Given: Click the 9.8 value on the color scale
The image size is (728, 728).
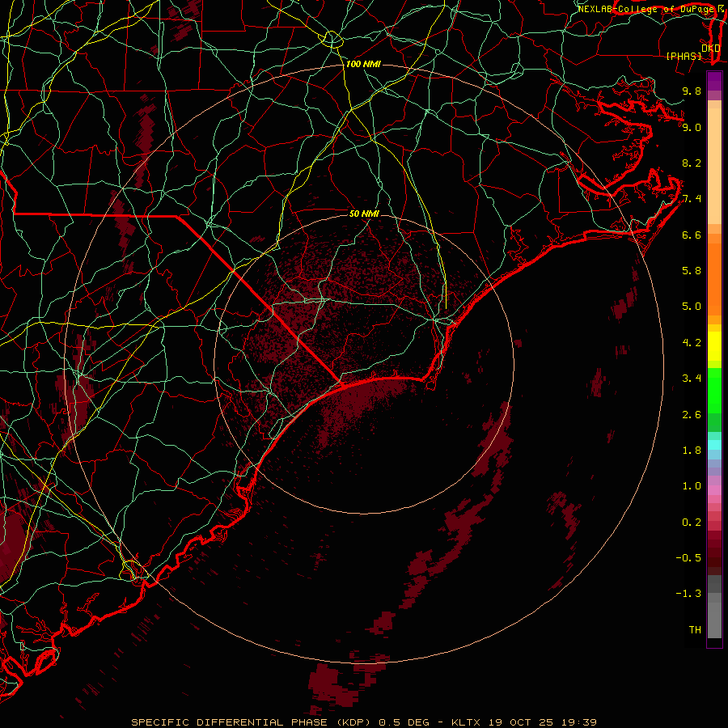Looking at the screenshot, I should [x=692, y=91].
